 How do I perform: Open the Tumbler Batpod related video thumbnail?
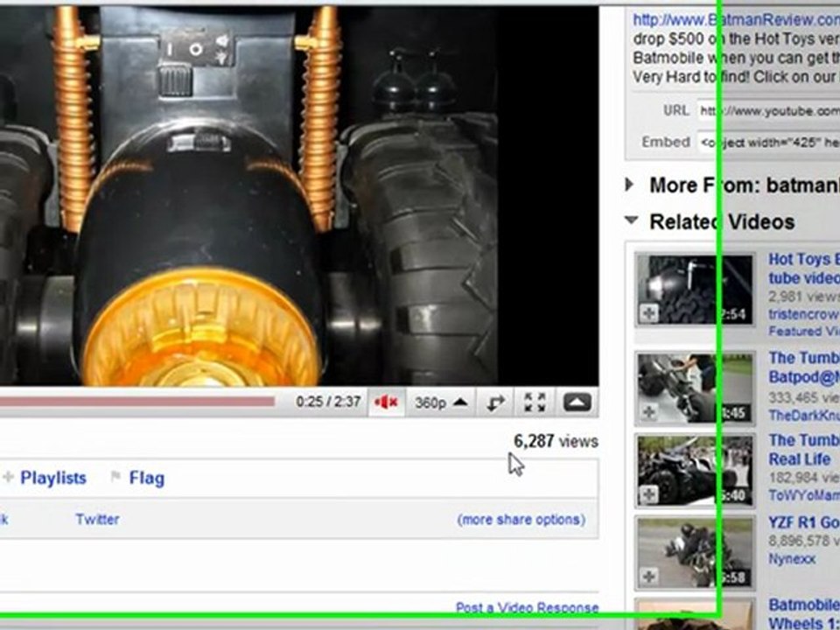(x=696, y=388)
